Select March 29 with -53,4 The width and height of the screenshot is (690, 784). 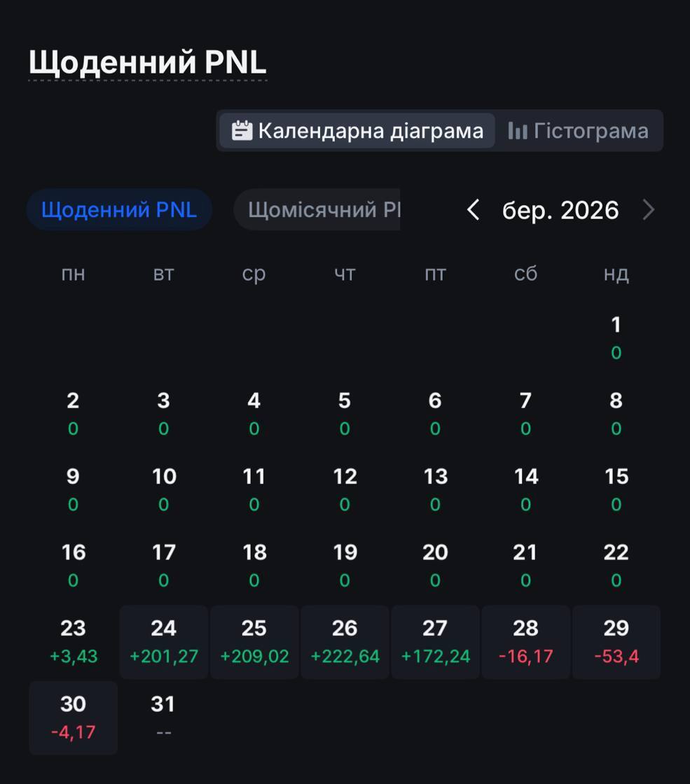(616, 642)
